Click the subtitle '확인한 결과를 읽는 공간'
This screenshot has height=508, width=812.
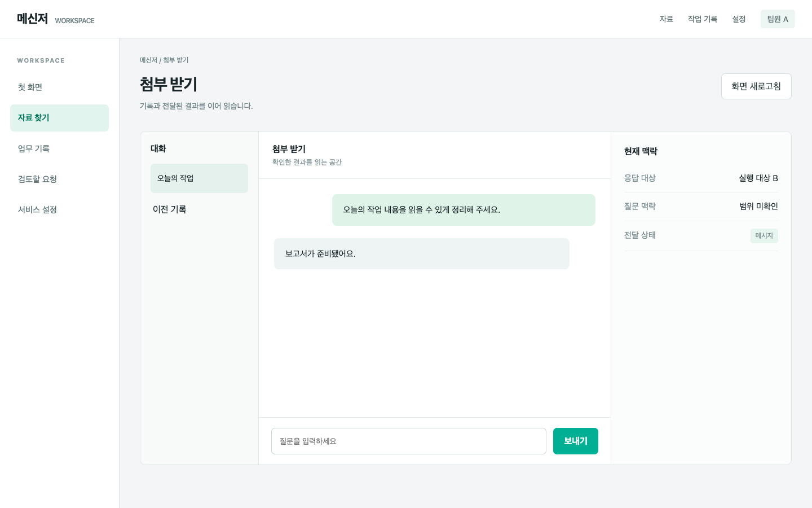coord(307,163)
